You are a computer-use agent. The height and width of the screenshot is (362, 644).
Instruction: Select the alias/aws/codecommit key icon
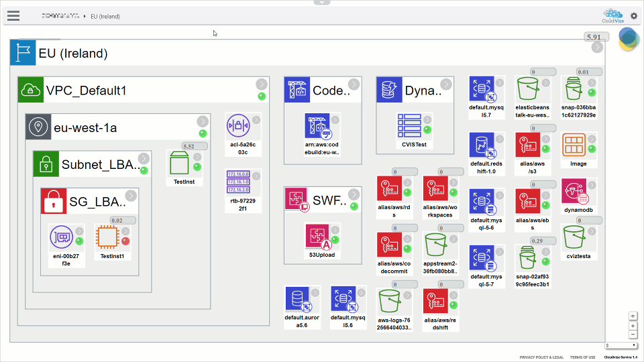(389, 245)
